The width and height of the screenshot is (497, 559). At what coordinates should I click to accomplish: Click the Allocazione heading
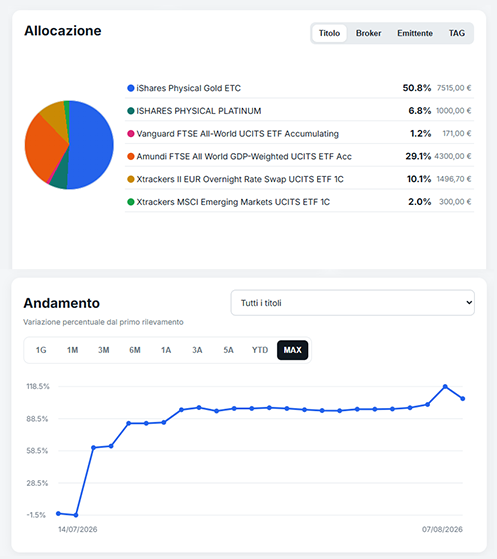[63, 31]
